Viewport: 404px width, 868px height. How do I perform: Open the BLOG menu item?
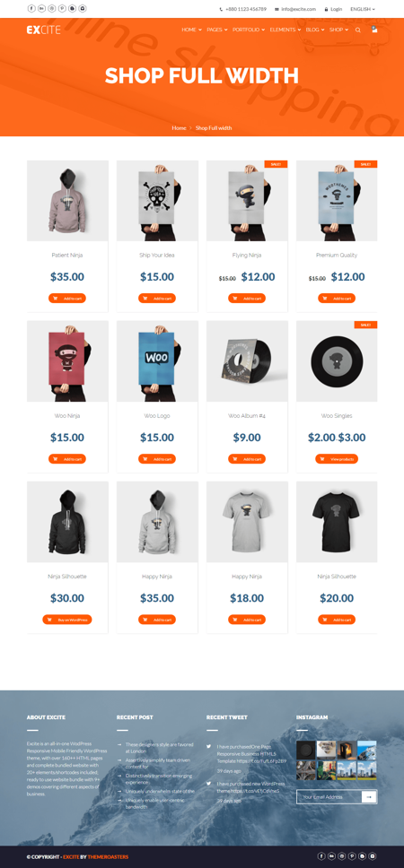(315, 30)
